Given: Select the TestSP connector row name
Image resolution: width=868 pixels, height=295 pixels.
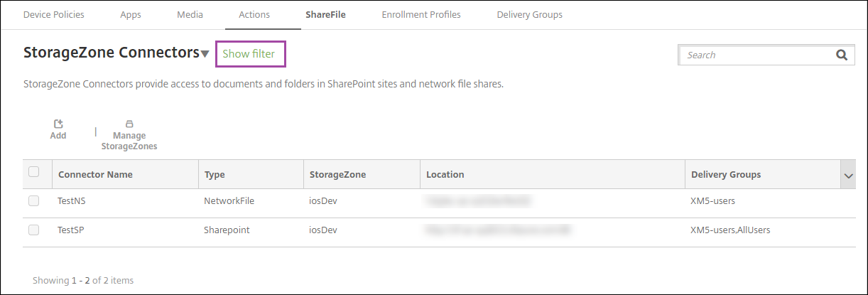Looking at the screenshot, I should pyautogui.click(x=70, y=230).
